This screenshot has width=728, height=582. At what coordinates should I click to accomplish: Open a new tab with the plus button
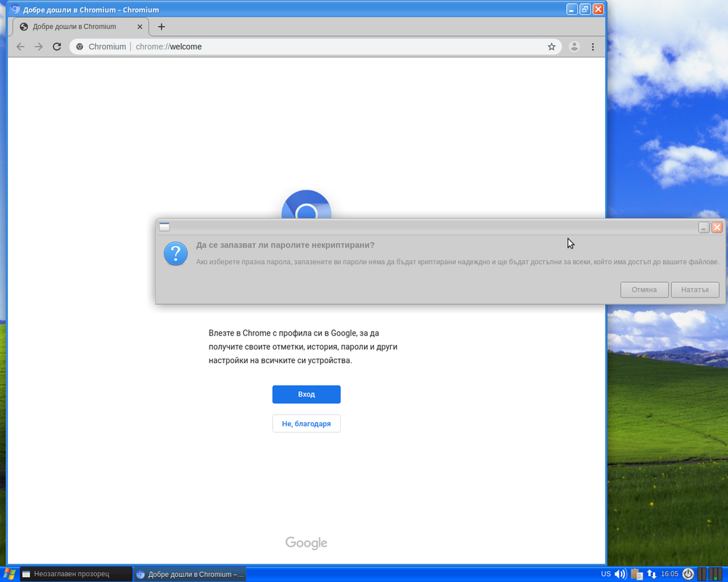(161, 26)
